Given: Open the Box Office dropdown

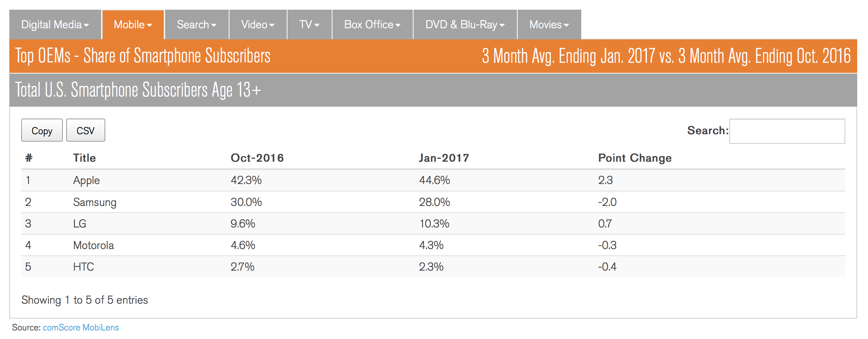Looking at the screenshot, I should tap(372, 25).
